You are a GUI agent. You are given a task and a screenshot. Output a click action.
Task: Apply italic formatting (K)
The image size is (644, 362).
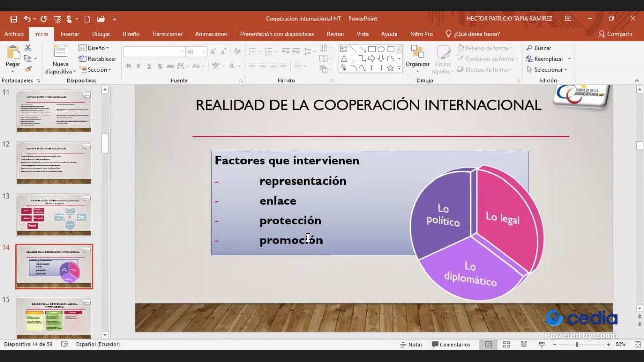139,66
